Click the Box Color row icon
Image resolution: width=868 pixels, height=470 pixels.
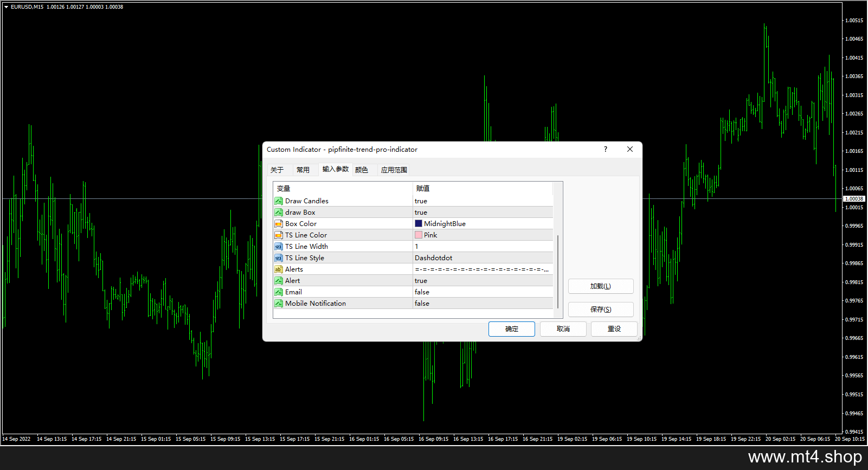click(x=278, y=224)
